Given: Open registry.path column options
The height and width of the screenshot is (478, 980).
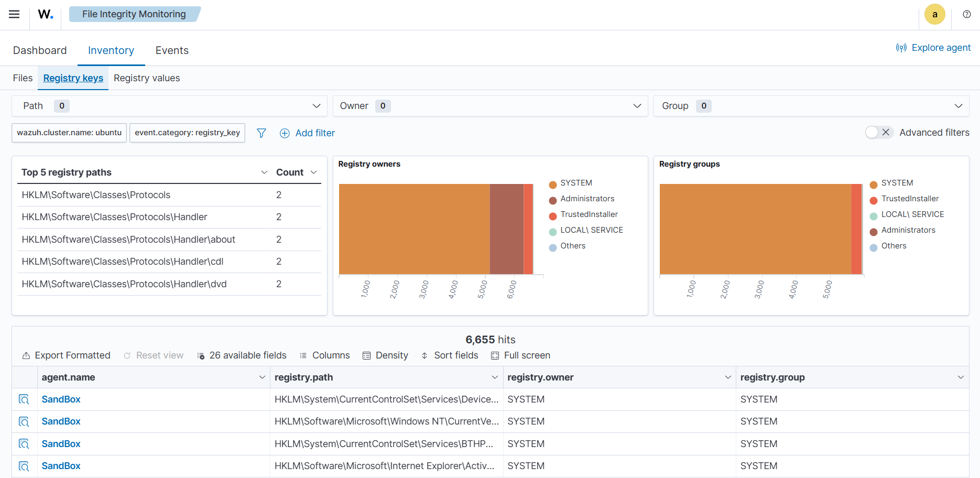Looking at the screenshot, I should click(x=495, y=377).
